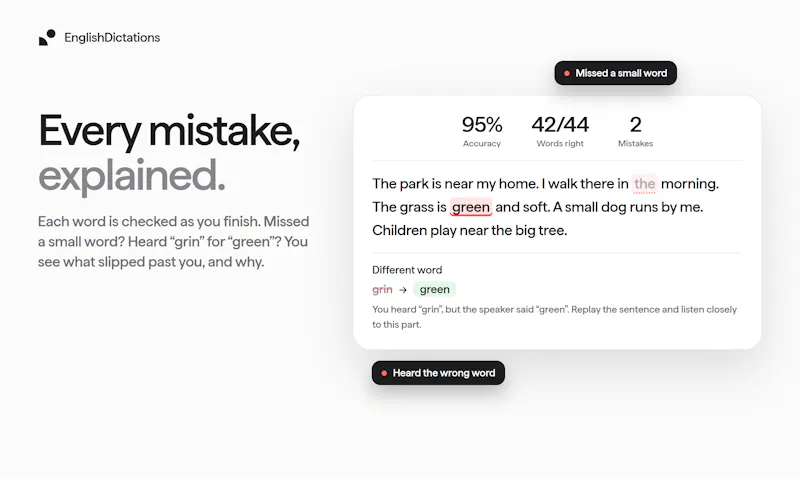Select the Missed a small word badge
The height and width of the screenshot is (479, 800).
pyautogui.click(x=615, y=73)
